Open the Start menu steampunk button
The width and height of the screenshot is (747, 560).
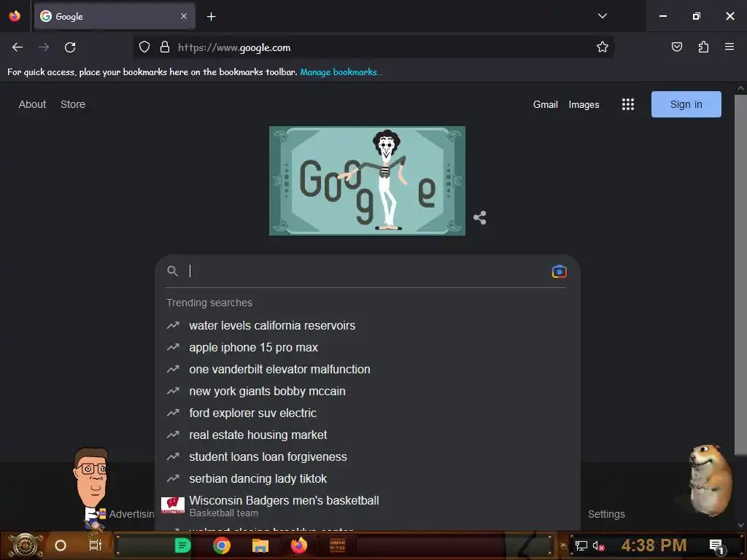point(26,545)
